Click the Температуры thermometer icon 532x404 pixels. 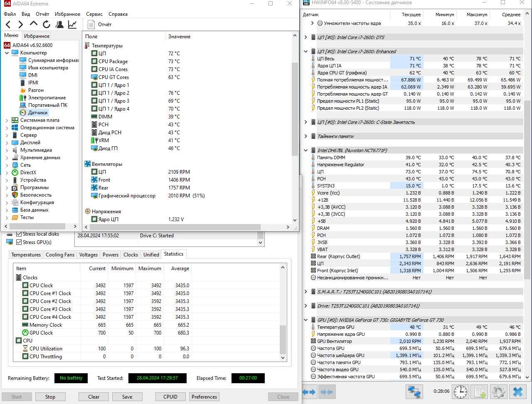pos(88,46)
